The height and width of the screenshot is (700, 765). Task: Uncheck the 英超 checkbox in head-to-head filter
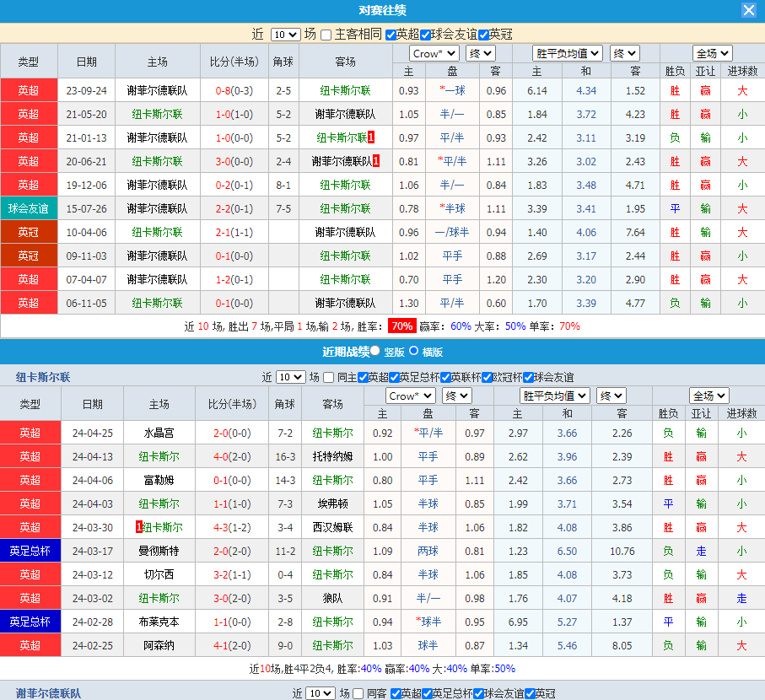(x=391, y=35)
